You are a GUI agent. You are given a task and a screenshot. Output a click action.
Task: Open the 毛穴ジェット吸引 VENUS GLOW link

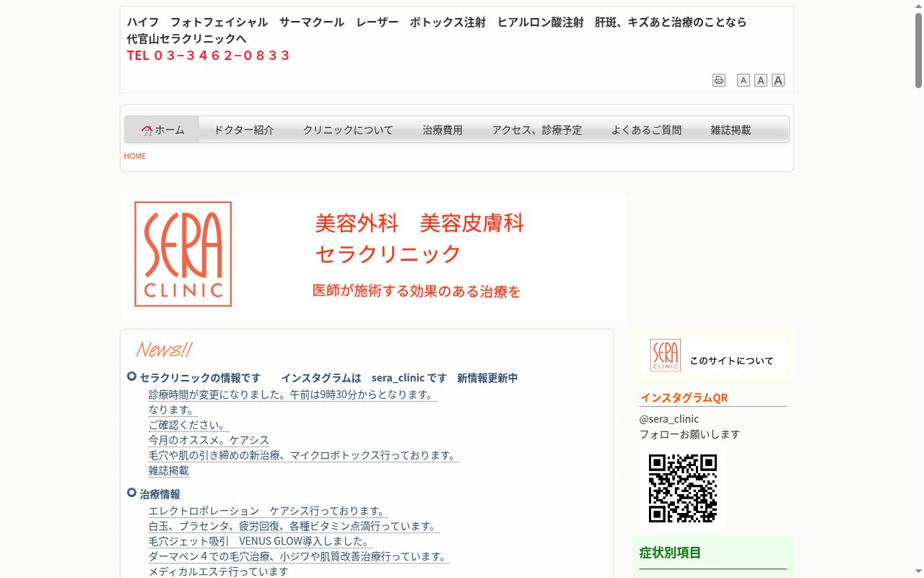[261, 541]
